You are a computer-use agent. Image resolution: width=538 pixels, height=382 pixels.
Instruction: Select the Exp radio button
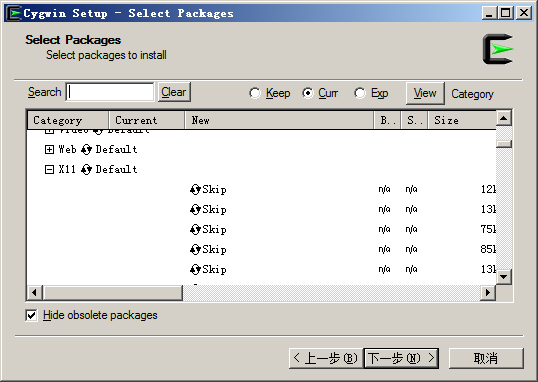360,93
